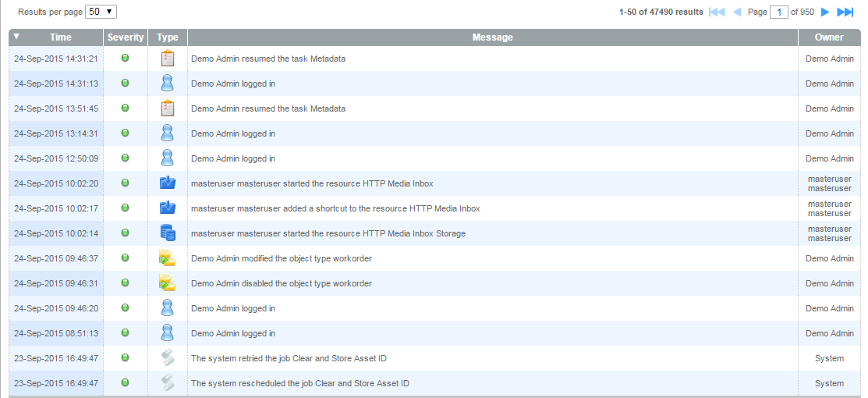Click the database icon for Inbox Storage row
868x398 pixels.
[x=167, y=233]
